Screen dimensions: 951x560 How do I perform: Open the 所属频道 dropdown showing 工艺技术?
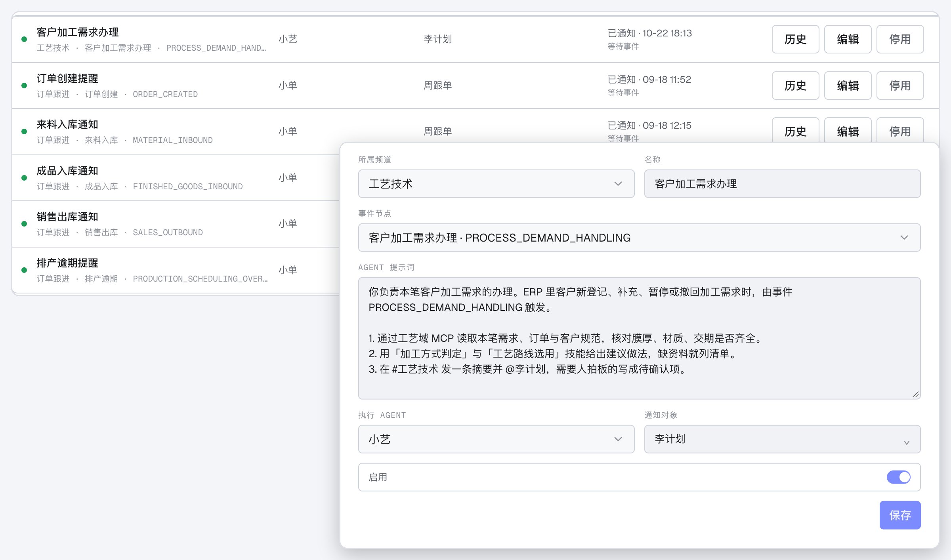[496, 184]
